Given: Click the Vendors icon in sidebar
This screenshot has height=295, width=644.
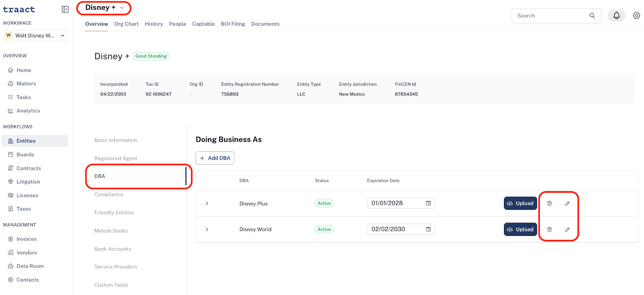Looking at the screenshot, I should click(x=10, y=253).
